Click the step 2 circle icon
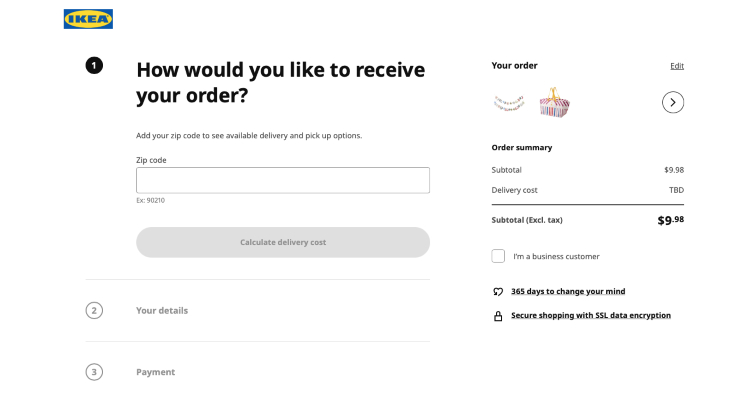Screen dimensions: 730x396 pos(94,310)
